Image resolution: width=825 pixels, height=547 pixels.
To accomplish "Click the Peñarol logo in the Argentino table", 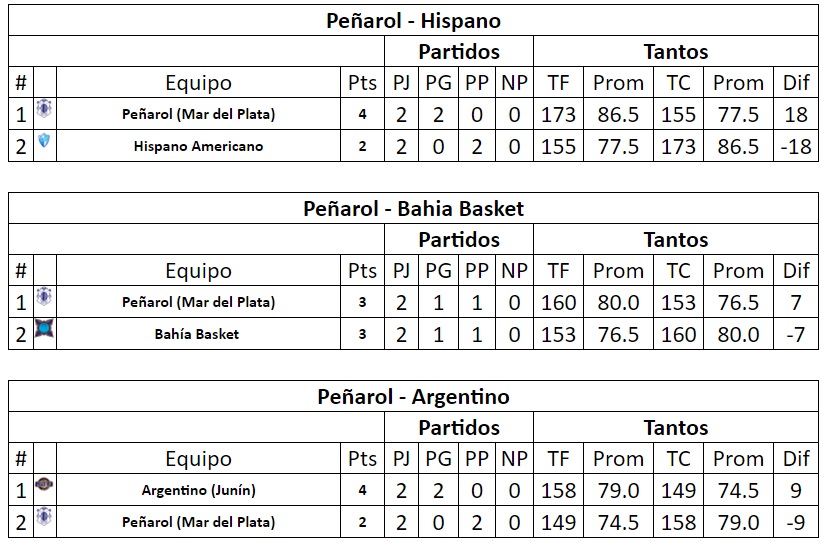I will point(44,516).
